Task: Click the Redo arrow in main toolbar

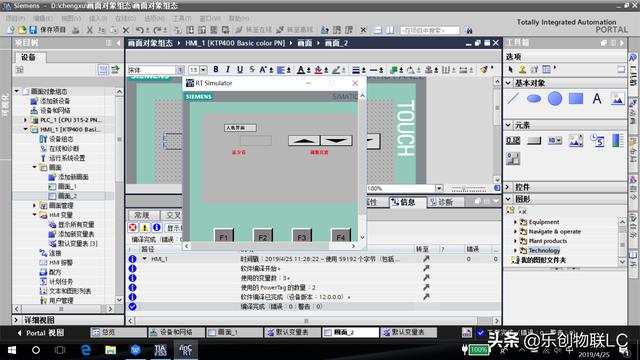Action: coord(157,30)
